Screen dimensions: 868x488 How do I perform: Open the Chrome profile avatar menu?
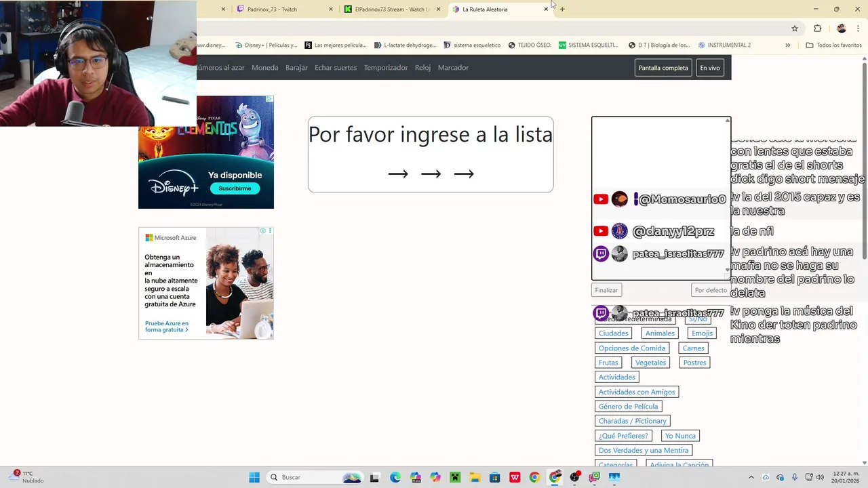(x=842, y=28)
